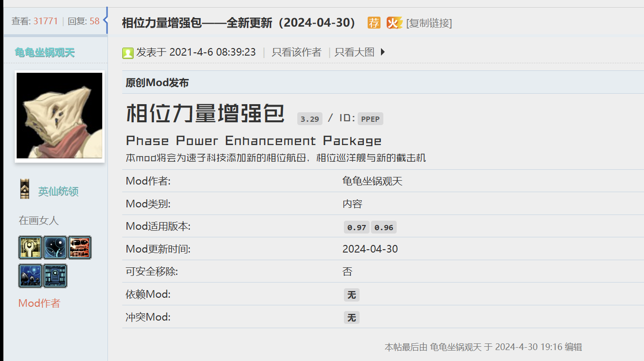Click the orange spaceships medal badge

point(79,248)
